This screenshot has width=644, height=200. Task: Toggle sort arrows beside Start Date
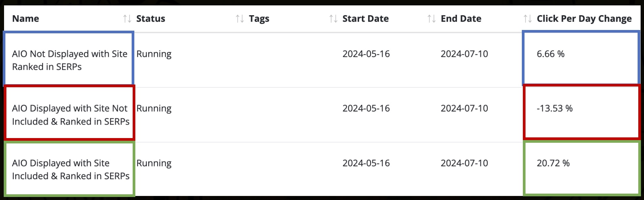point(431,19)
